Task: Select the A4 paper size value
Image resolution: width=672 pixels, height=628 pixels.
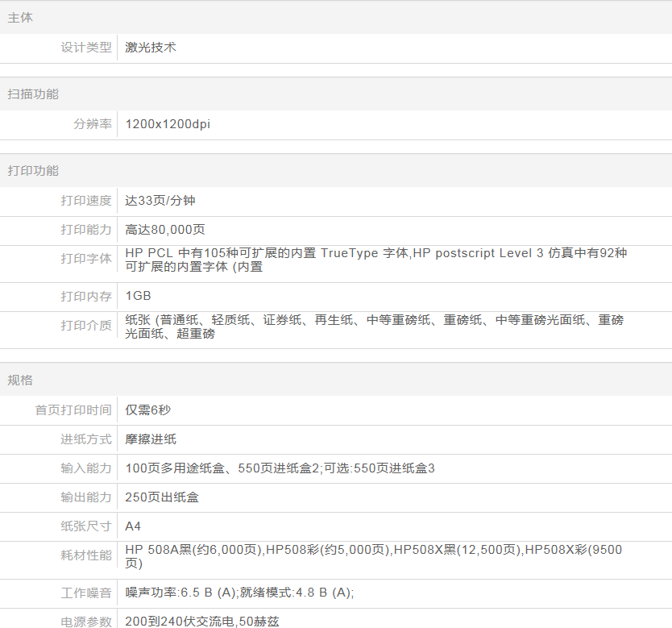Action: [133, 526]
